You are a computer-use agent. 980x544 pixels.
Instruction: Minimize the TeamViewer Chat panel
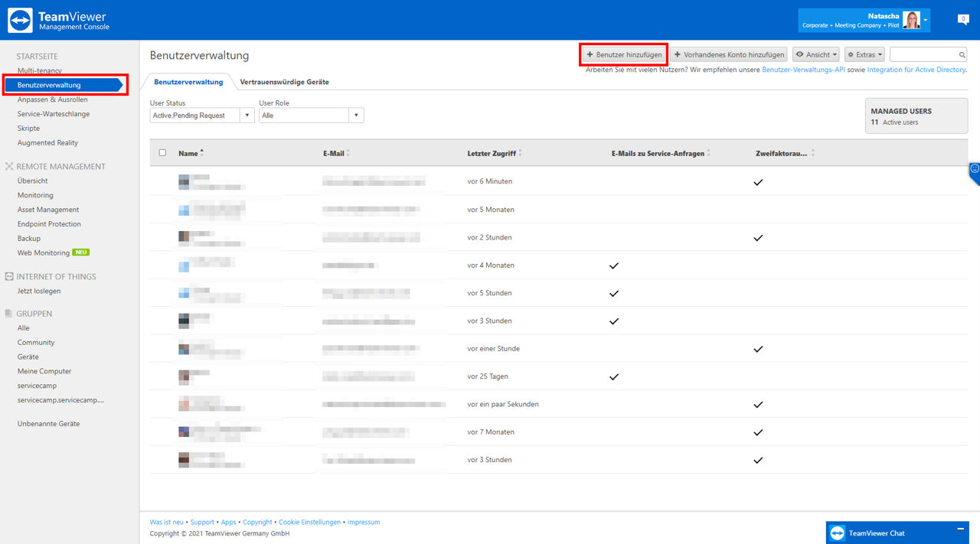click(x=961, y=529)
